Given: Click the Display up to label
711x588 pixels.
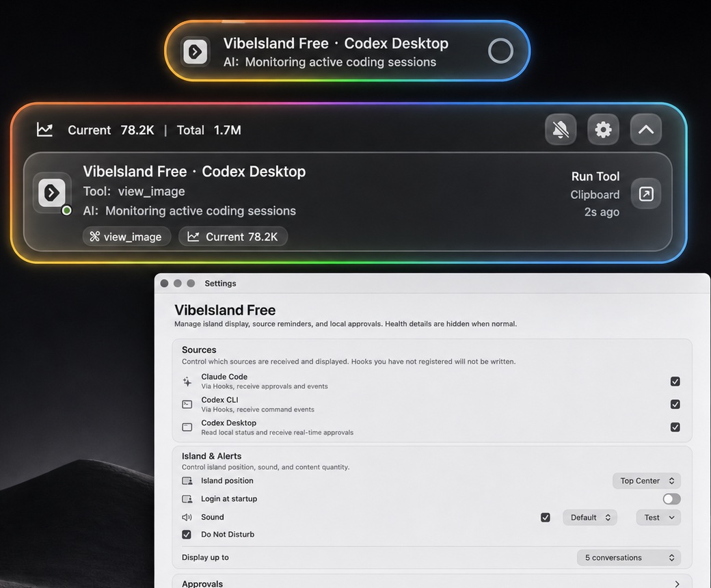Looking at the screenshot, I should [205, 557].
